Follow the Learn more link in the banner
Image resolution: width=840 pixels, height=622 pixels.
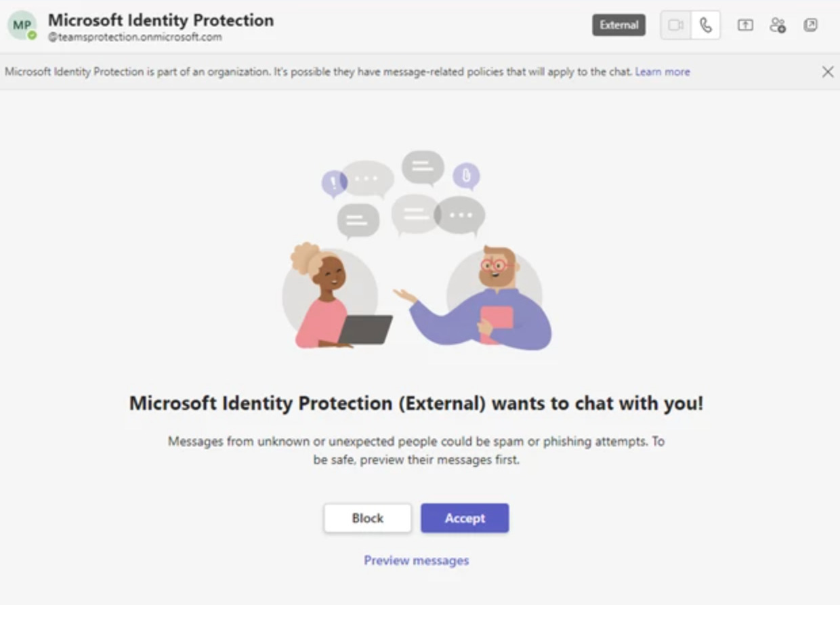[x=663, y=71]
